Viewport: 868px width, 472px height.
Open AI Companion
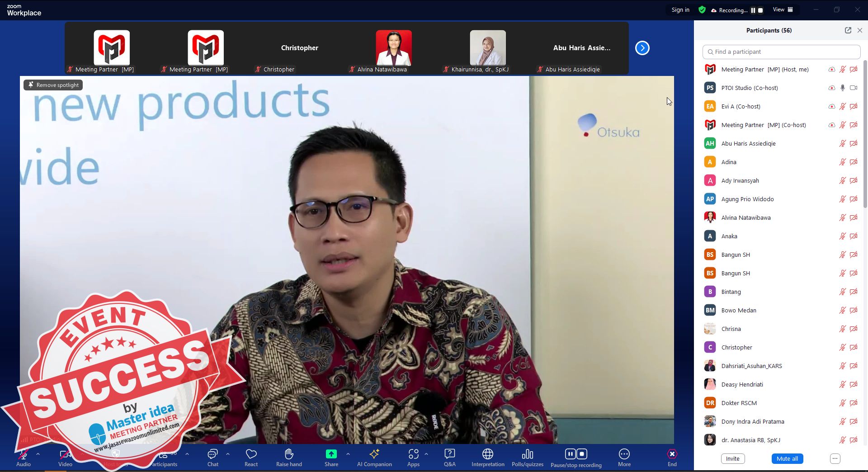(x=374, y=457)
